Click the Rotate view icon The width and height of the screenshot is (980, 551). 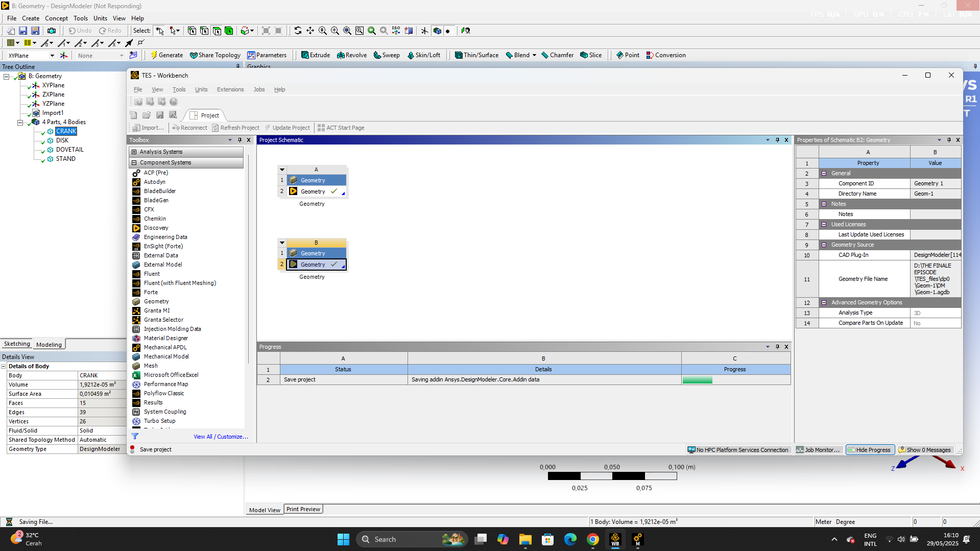point(298,31)
